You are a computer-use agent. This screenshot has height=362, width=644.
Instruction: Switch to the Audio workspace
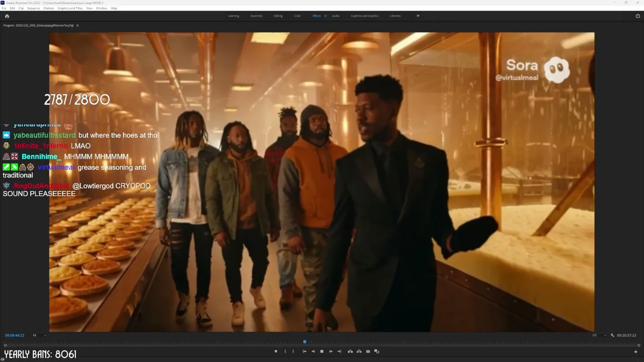pos(336,16)
